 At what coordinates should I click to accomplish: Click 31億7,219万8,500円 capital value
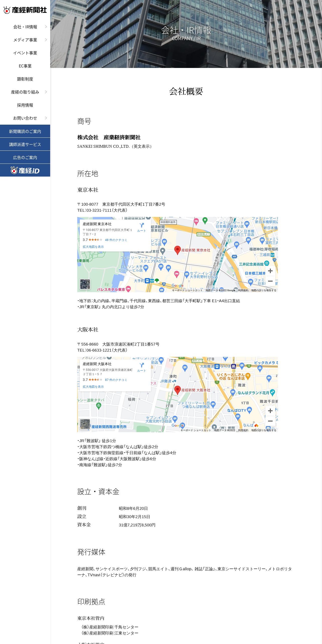point(137,525)
